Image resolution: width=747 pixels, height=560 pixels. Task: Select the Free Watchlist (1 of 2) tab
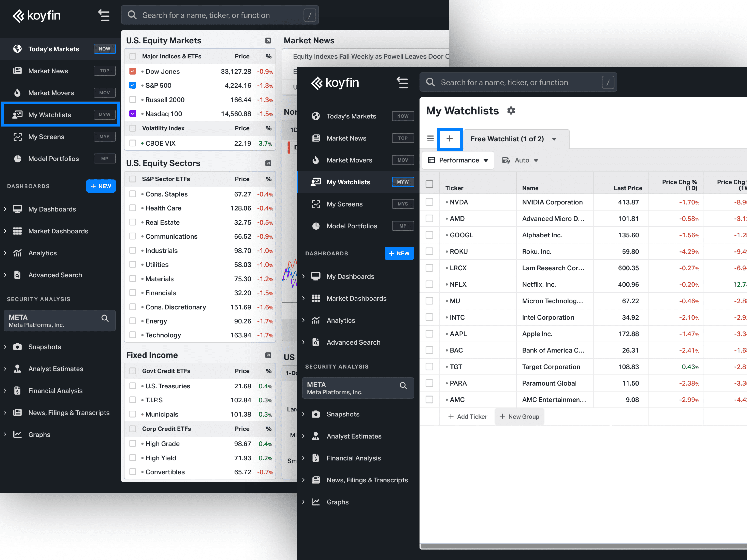pos(507,139)
